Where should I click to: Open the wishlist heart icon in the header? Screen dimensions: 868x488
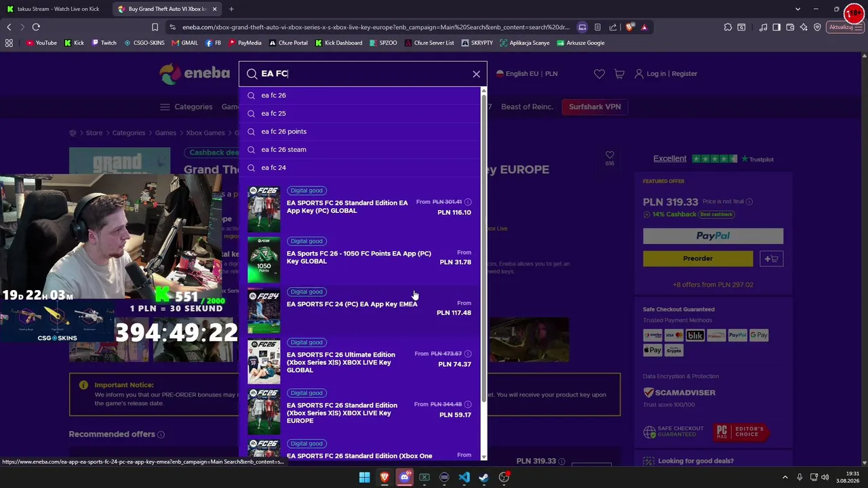point(599,74)
